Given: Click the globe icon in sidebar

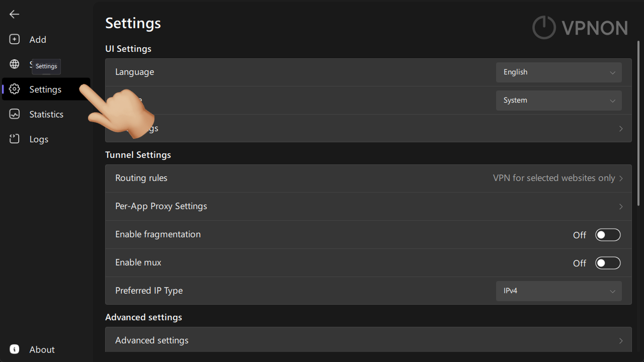Looking at the screenshot, I should click(15, 64).
